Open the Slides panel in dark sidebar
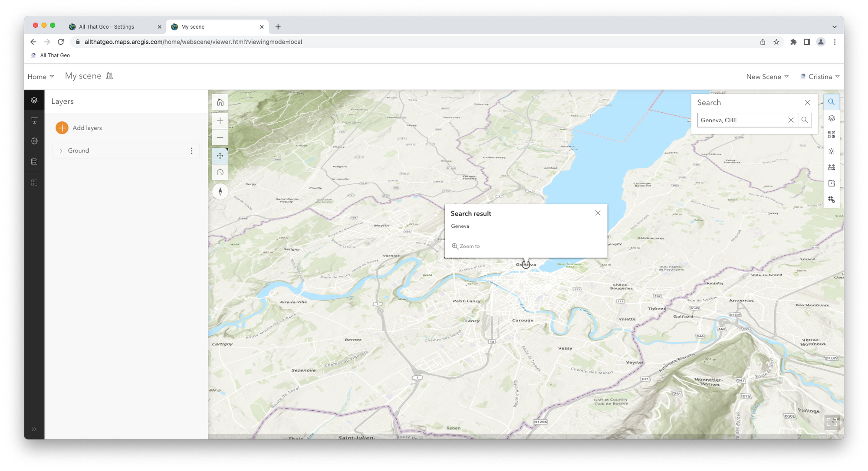This screenshot has width=868, height=471. [34, 121]
